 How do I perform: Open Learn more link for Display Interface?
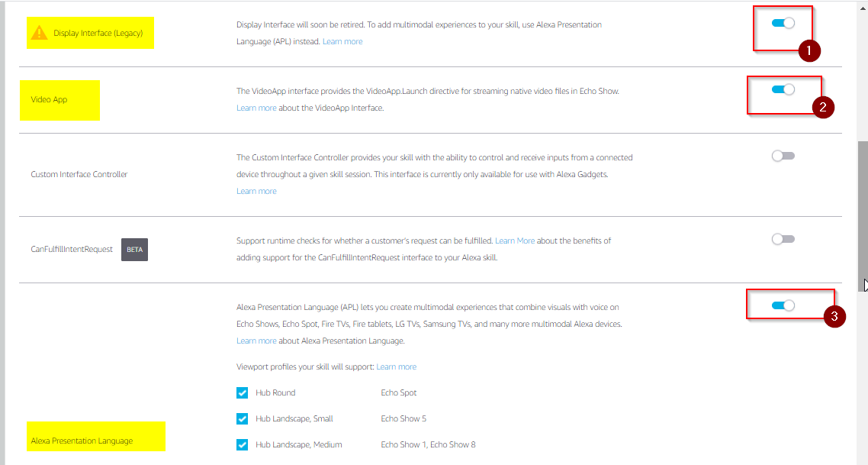(x=342, y=41)
